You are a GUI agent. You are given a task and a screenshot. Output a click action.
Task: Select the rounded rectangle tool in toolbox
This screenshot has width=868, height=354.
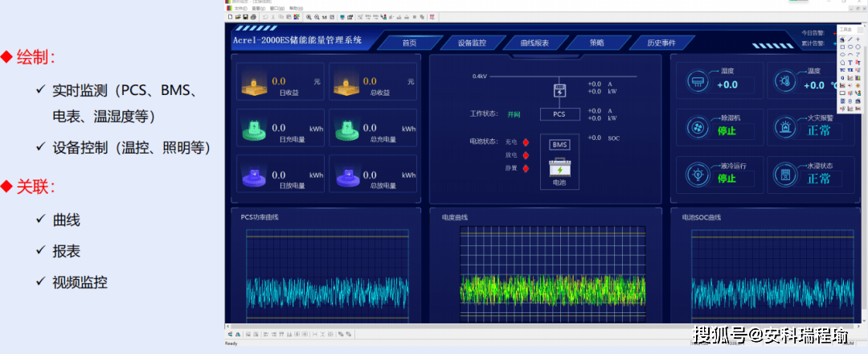[850, 47]
